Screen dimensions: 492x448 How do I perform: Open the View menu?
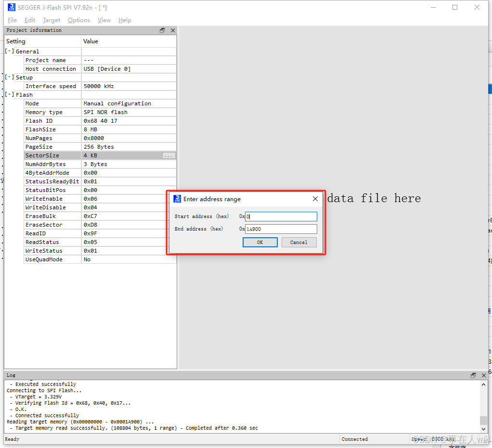[x=104, y=20]
